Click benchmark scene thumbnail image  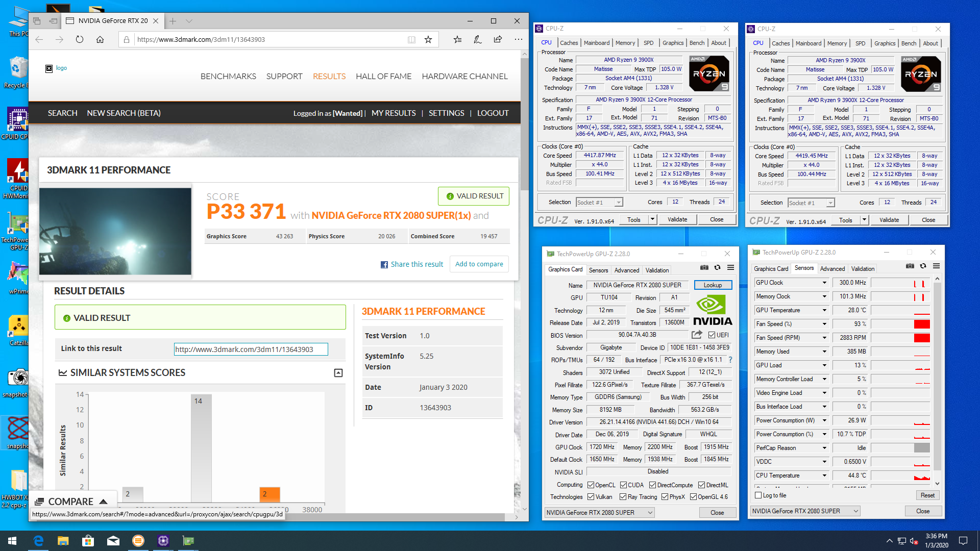[x=115, y=232]
